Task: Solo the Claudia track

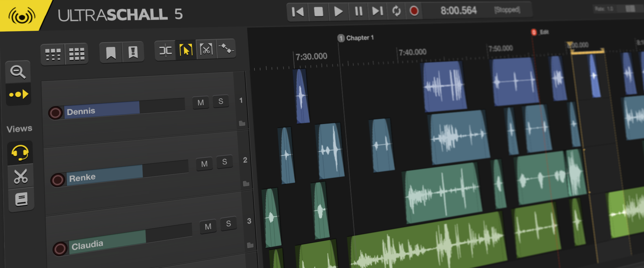Action: pyautogui.click(x=228, y=224)
